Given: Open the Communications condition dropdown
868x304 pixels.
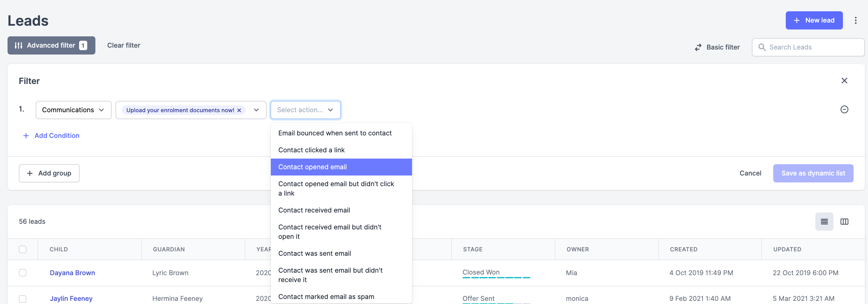Looking at the screenshot, I should click(73, 110).
